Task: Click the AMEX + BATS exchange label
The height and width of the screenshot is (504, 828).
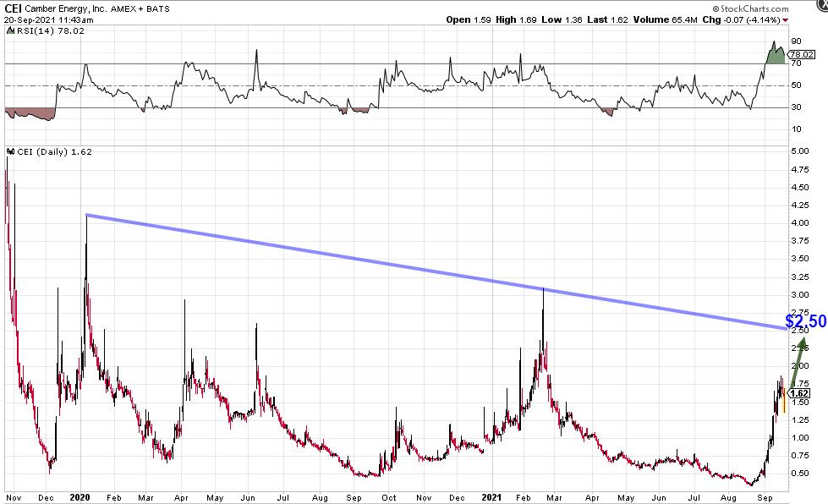Action: click(140, 9)
